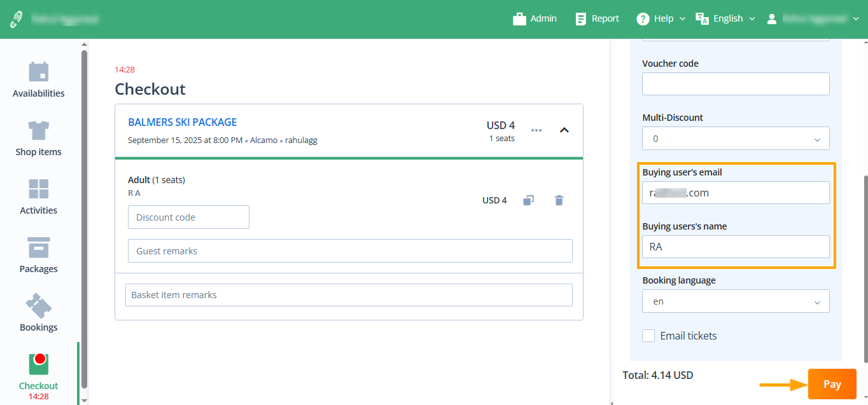This screenshot has height=405, width=868.
Task: Expand the Help menu
Action: [x=661, y=18]
